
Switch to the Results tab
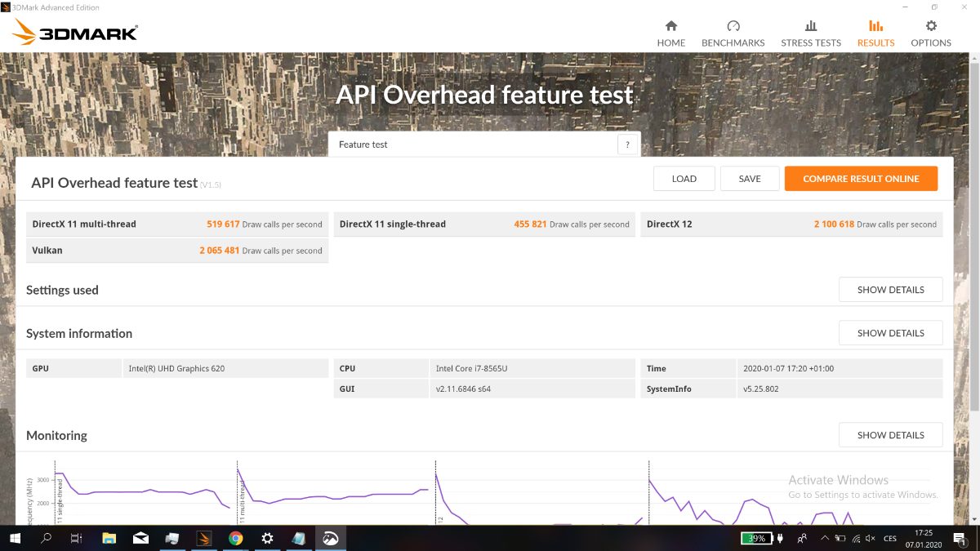tap(875, 33)
